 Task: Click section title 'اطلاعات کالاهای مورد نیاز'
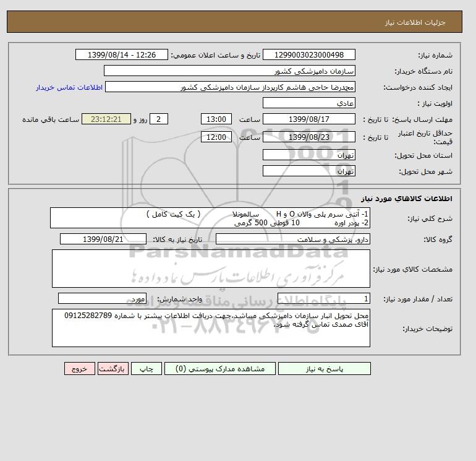pyautogui.click(x=407, y=199)
